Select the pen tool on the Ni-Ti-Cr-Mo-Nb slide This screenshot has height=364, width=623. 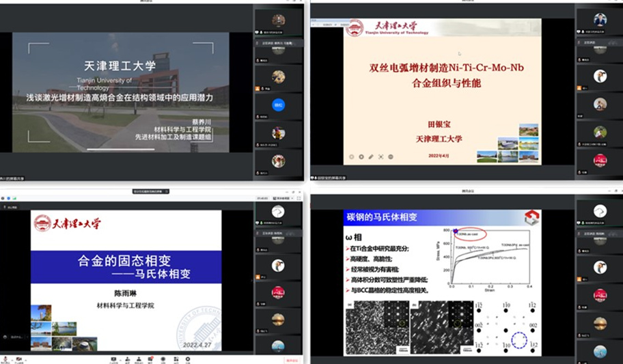(x=371, y=156)
